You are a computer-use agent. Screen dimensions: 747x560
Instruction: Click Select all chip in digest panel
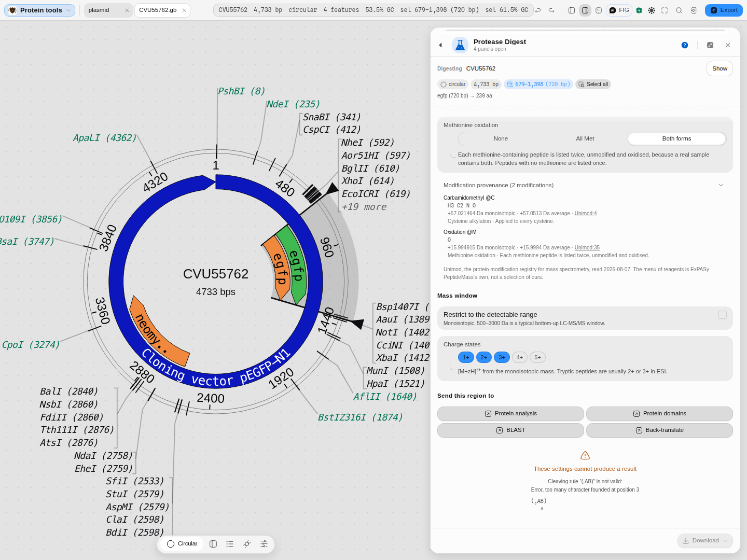[x=593, y=84]
